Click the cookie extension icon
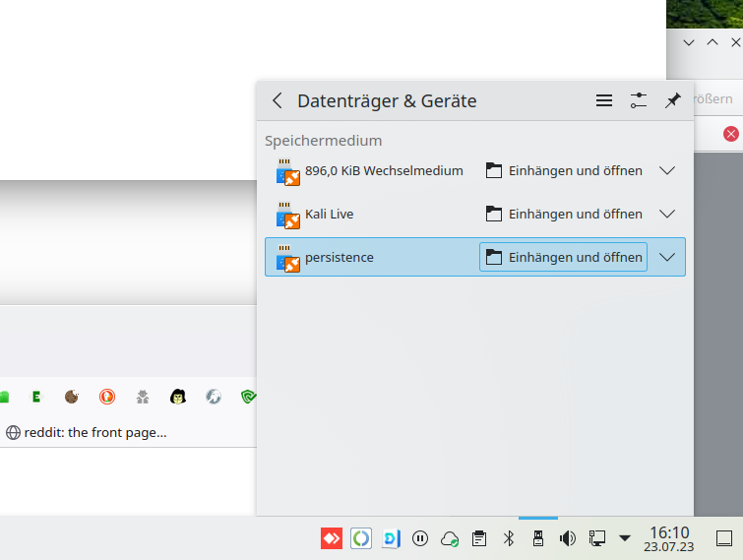Viewport: 743px width, 560px height. [71, 397]
